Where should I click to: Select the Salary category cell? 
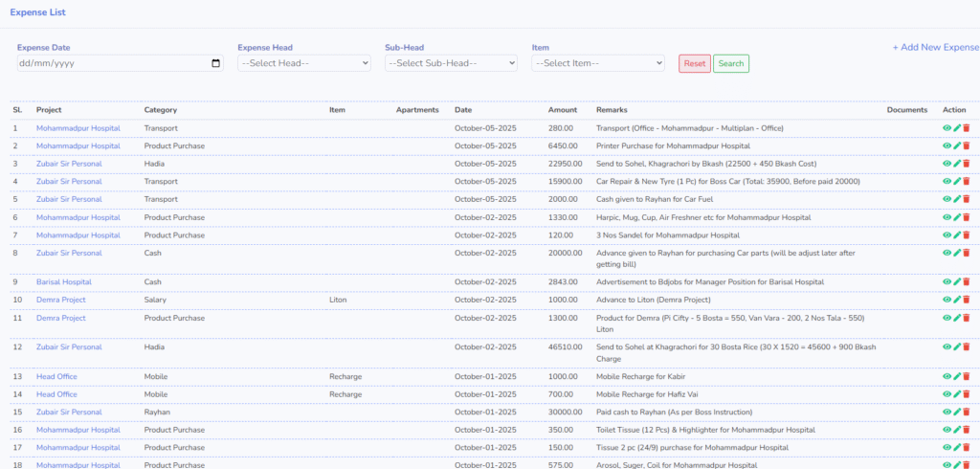point(155,300)
